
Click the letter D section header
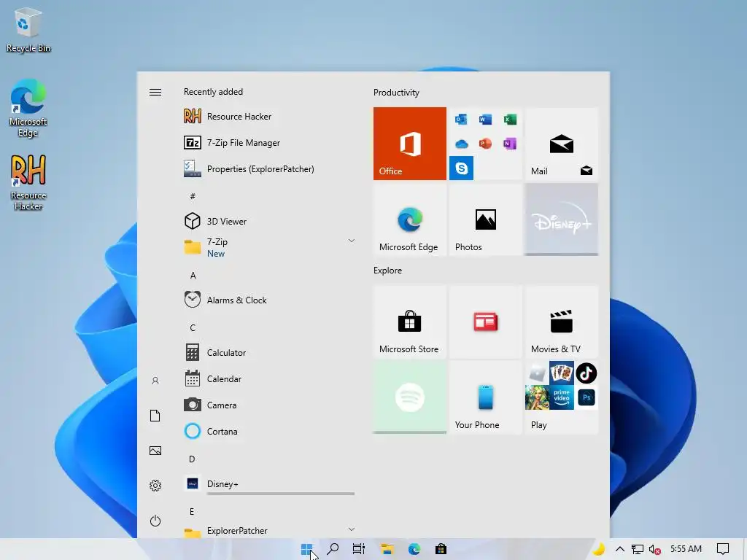pos(192,459)
